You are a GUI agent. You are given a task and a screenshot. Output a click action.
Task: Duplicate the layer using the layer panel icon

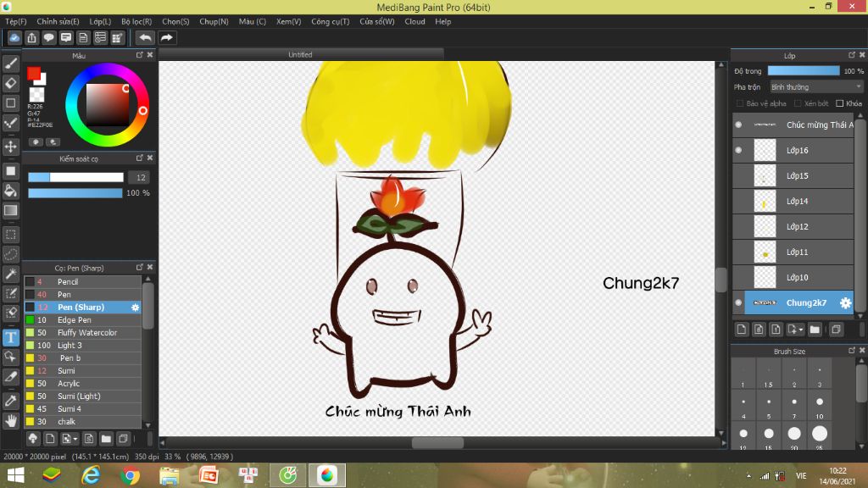tap(836, 330)
